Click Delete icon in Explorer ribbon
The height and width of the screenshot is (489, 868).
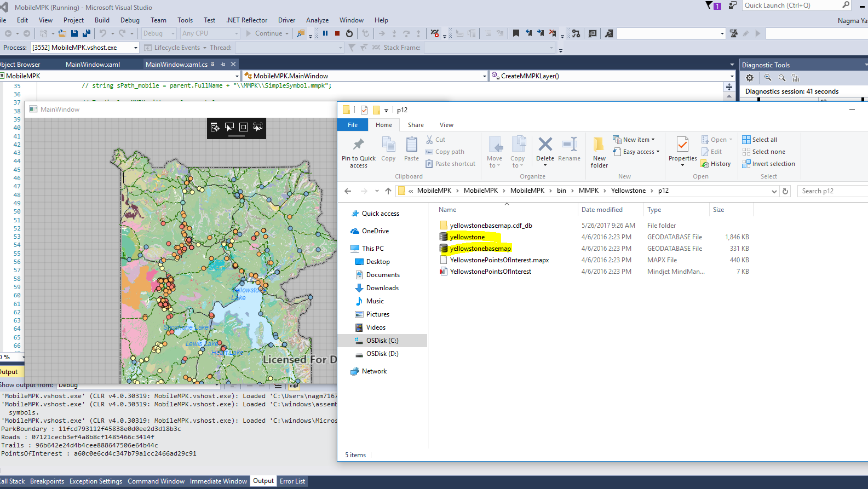545,151
